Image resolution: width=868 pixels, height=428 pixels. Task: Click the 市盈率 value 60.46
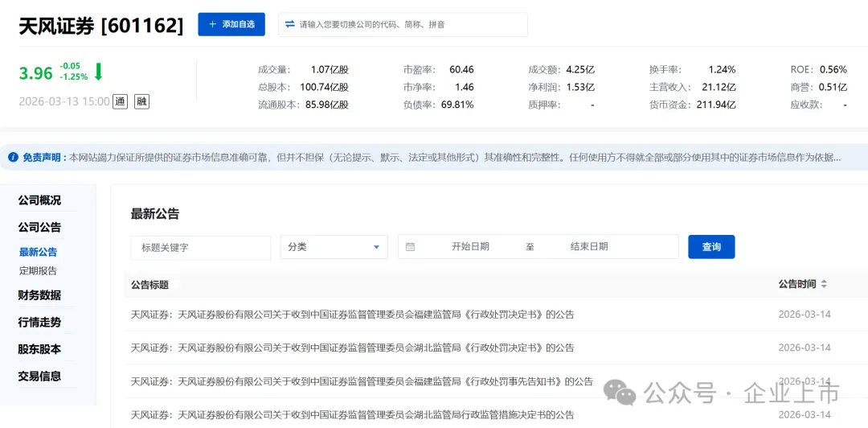pos(461,70)
